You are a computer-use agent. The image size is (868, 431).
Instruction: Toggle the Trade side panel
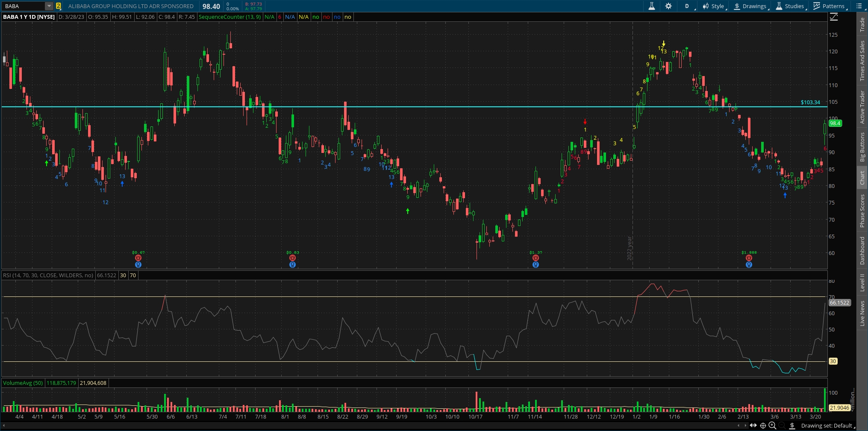point(862,24)
